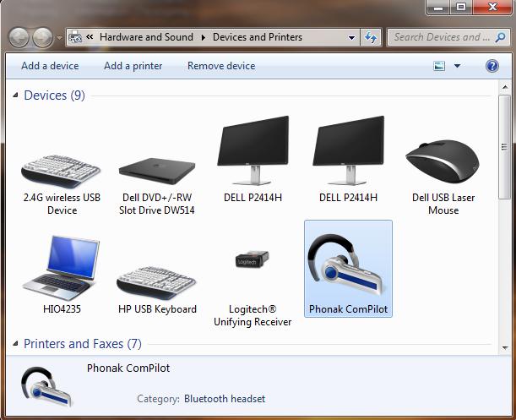Click the Phonak ComPilot icon in details pane
The height and width of the screenshot is (420, 516).
pyautogui.click(x=46, y=386)
